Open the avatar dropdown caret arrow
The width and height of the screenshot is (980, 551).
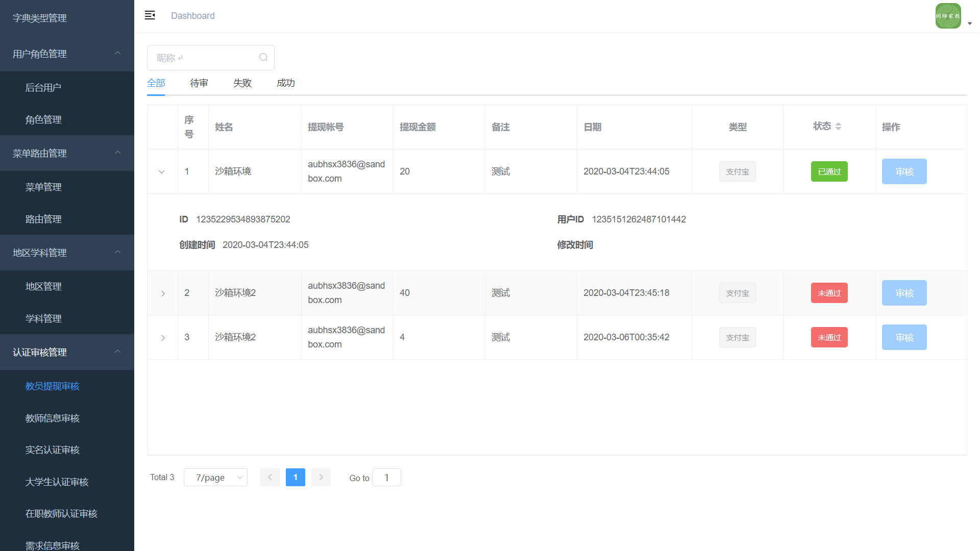[970, 23]
